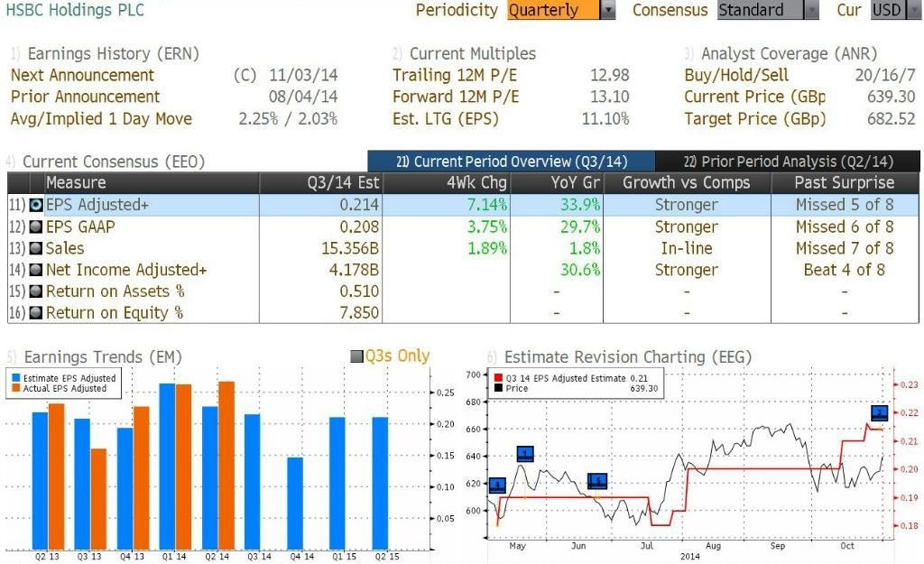
Task: Select the Net Income Adjusted+ radio button
Action: click(x=36, y=270)
